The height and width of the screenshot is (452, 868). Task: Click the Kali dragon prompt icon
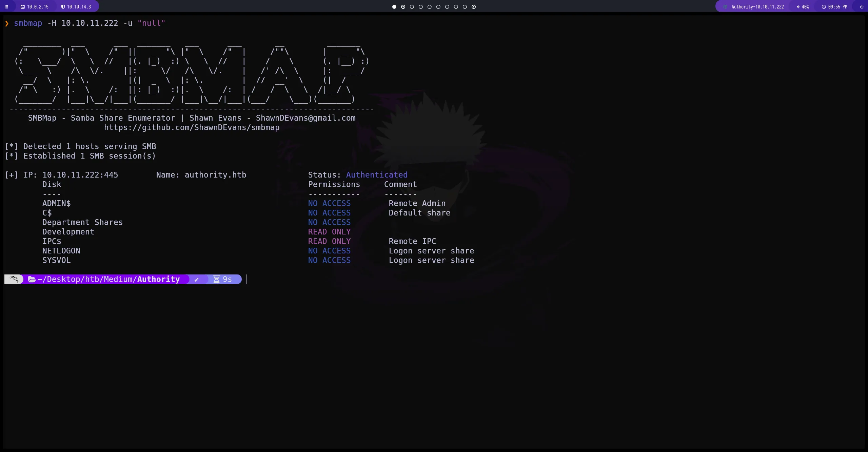[x=14, y=279]
